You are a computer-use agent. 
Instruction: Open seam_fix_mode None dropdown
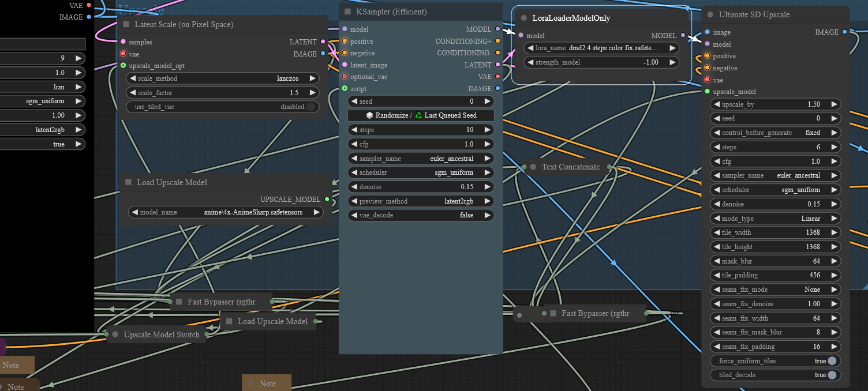775,290
